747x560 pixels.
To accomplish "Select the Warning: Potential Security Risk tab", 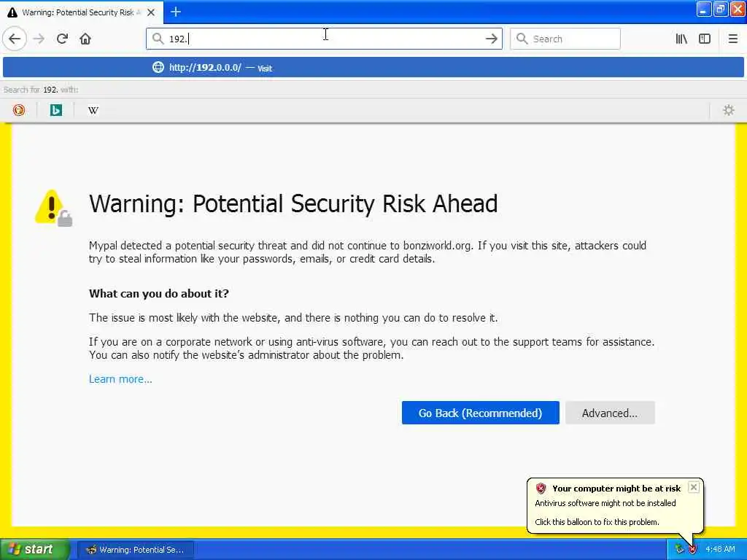I will pyautogui.click(x=81, y=12).
